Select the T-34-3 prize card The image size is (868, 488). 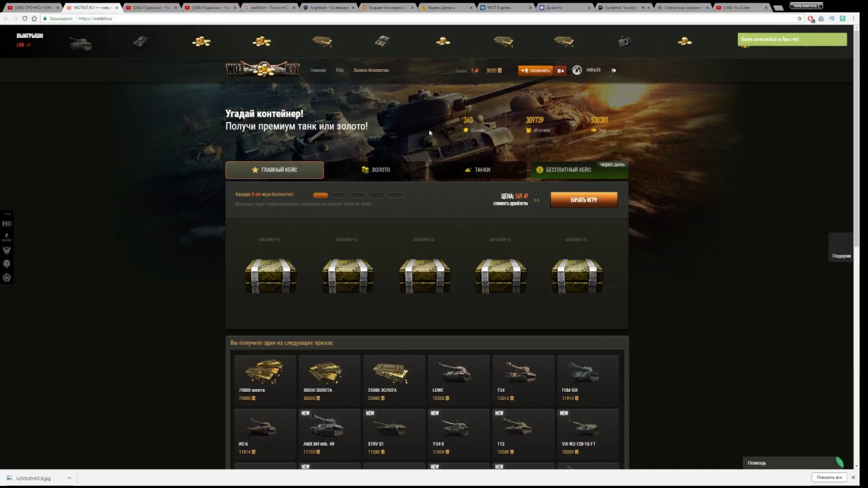coord(458,434)
